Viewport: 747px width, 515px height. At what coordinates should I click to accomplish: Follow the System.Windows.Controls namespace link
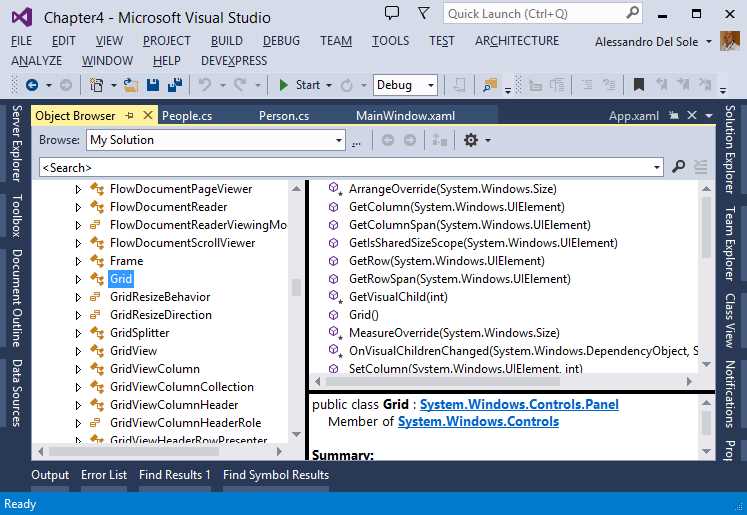pos(478,422)
